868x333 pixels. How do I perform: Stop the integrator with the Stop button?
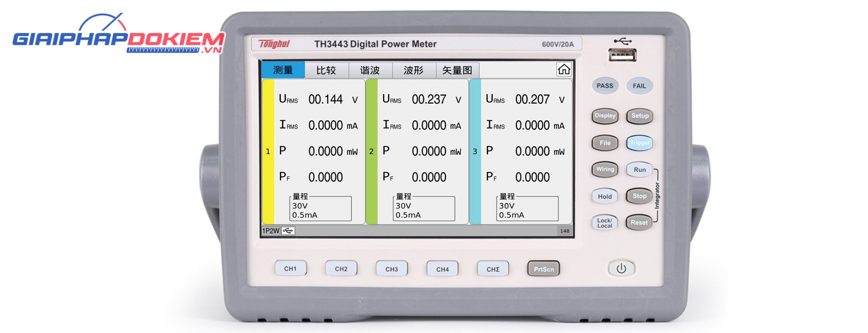[640, 196]
